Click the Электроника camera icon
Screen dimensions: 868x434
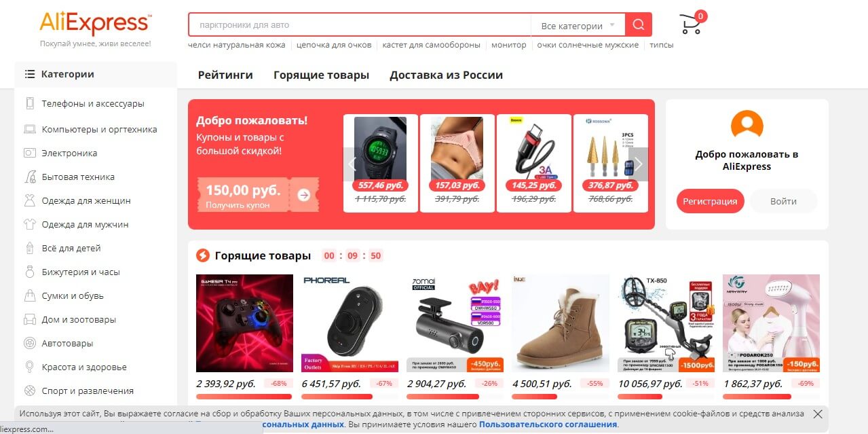30,153
